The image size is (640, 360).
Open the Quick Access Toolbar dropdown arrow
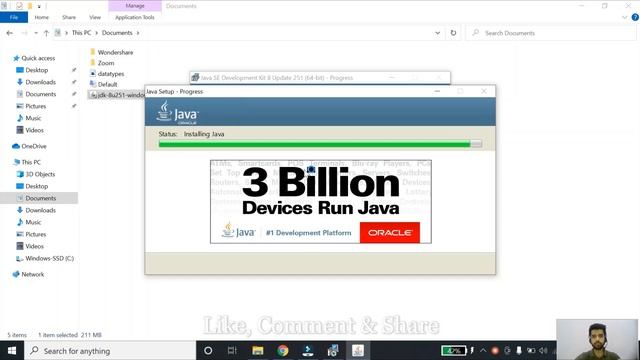39,6
